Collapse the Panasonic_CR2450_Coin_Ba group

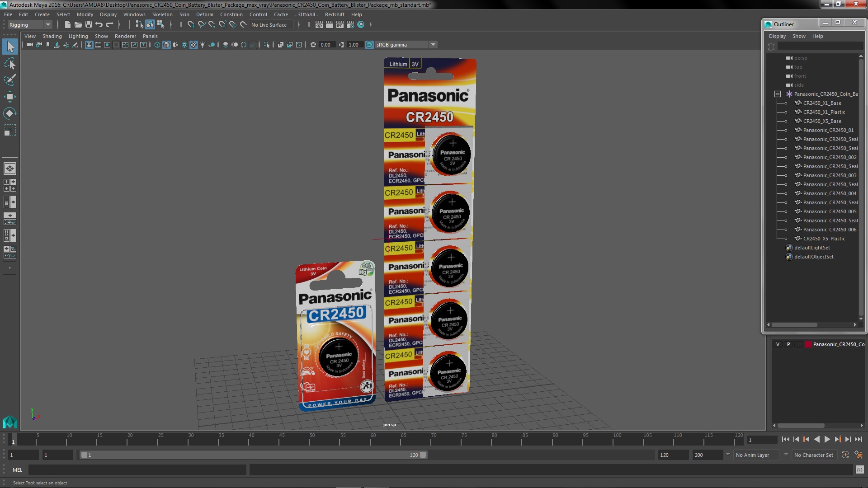[x=778, y=94]
